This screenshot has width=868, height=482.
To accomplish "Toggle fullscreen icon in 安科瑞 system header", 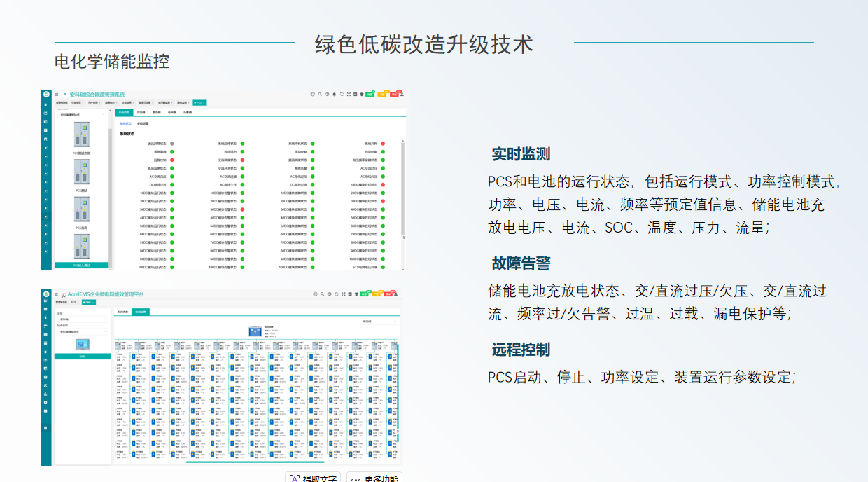I will coord(349,94).
